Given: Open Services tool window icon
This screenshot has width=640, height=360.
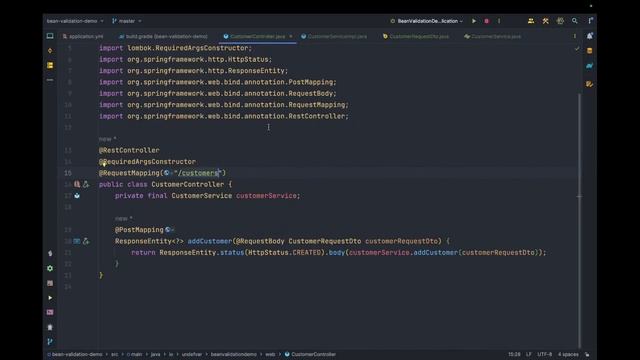Looking at the screenshot, I should click(50, 269).
